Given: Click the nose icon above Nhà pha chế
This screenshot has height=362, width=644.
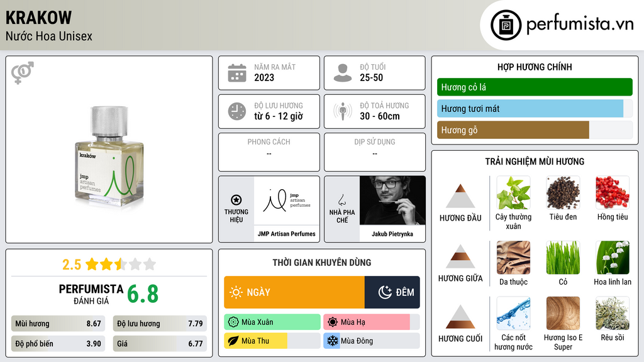Looking at the screenshot, I should (x=341, y=200).
